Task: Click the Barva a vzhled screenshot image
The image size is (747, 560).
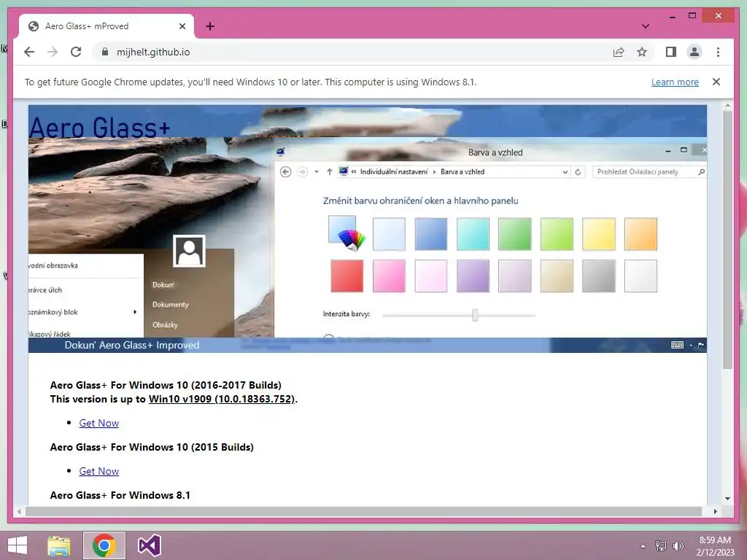Action: tap(368, 228)
